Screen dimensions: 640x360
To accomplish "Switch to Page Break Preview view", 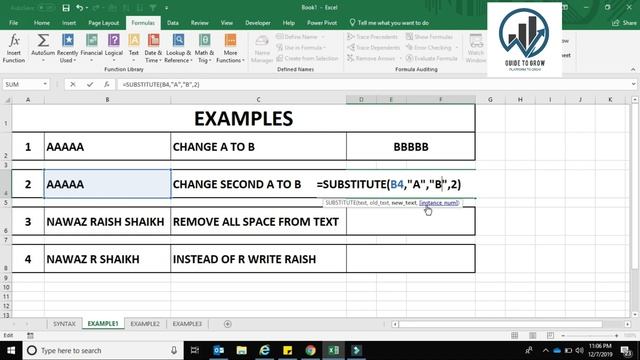I will click(550, 336).
